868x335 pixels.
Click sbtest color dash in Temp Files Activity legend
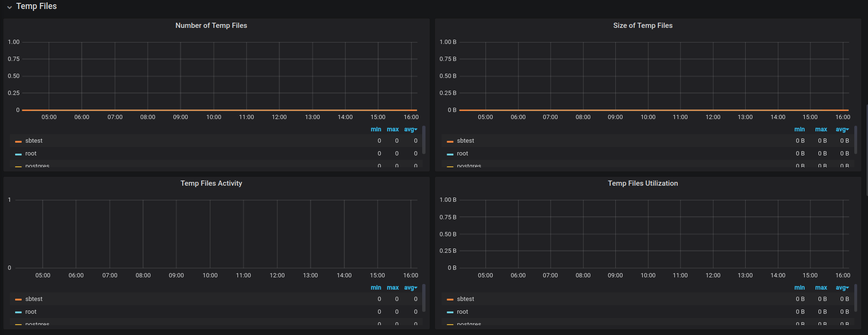[18, 300]
